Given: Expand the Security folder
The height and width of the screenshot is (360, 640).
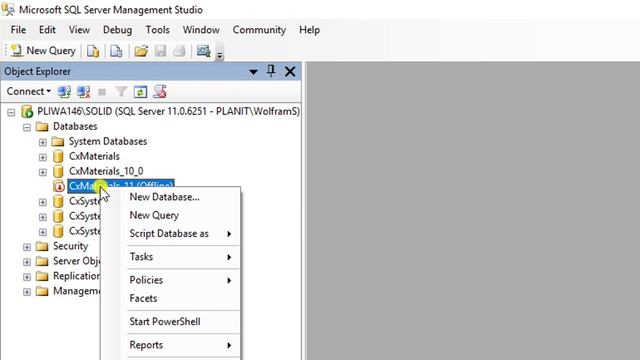Looking at the screenshot, I should (27, 247).
